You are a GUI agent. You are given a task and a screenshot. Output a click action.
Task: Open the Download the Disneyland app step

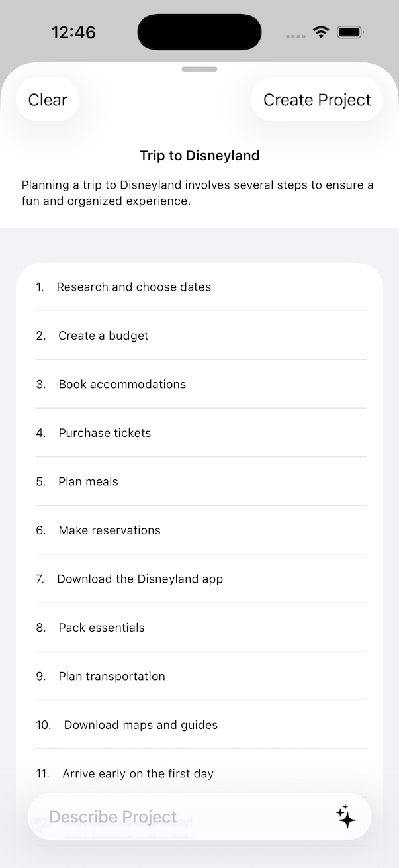[x=140, y=579]
